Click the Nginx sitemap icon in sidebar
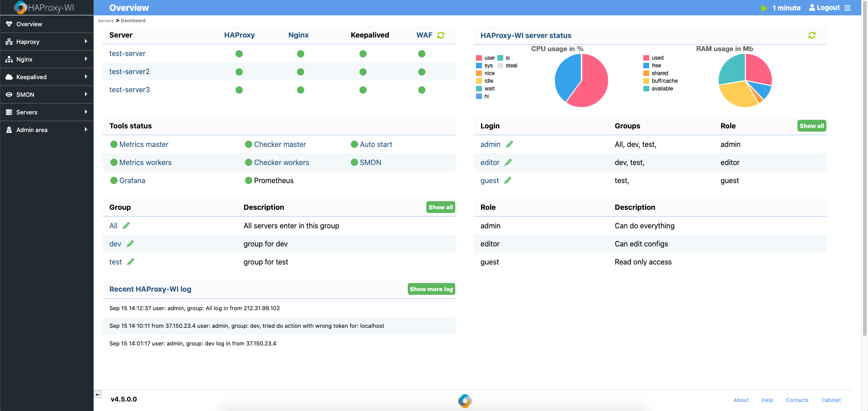 pyautogui.click(x=9, y=59)
